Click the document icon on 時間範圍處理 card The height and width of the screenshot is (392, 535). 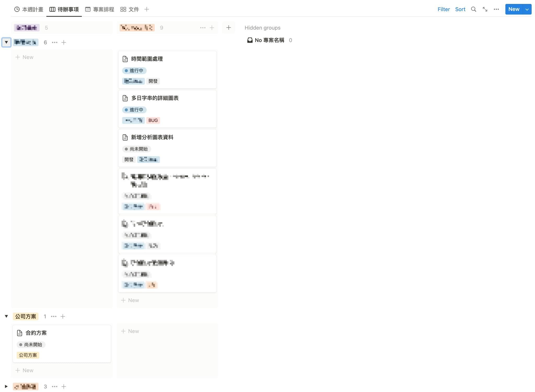(125, 59)
